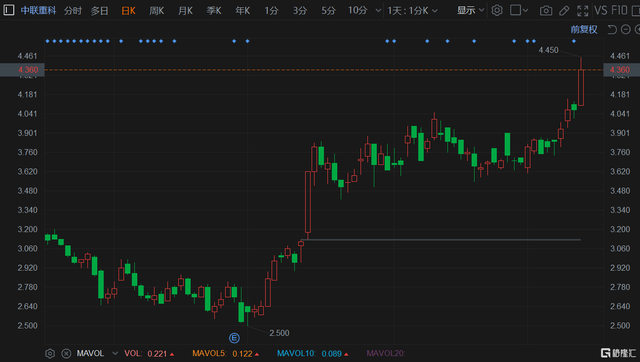This screenshot has width=640, height=362.
Task: Click the left 4.360 current price tag
Action: [22, 70]
